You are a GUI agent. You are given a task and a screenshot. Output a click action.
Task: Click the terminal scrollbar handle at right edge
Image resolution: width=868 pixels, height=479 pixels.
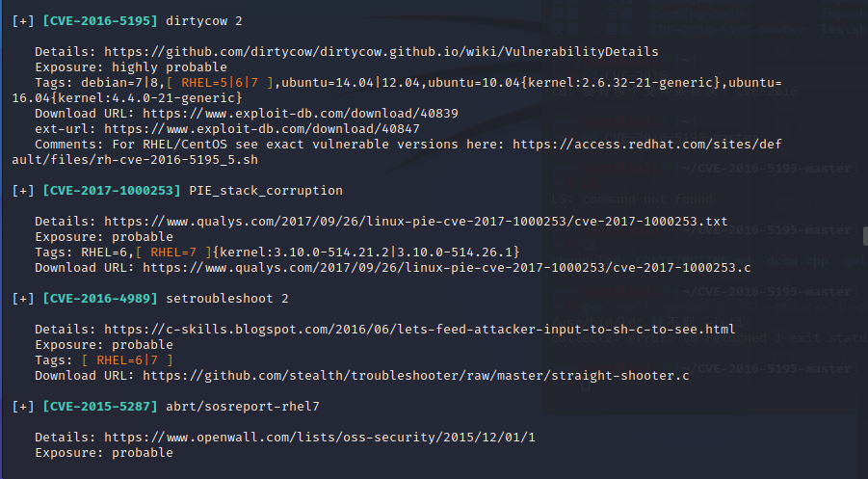865,236
